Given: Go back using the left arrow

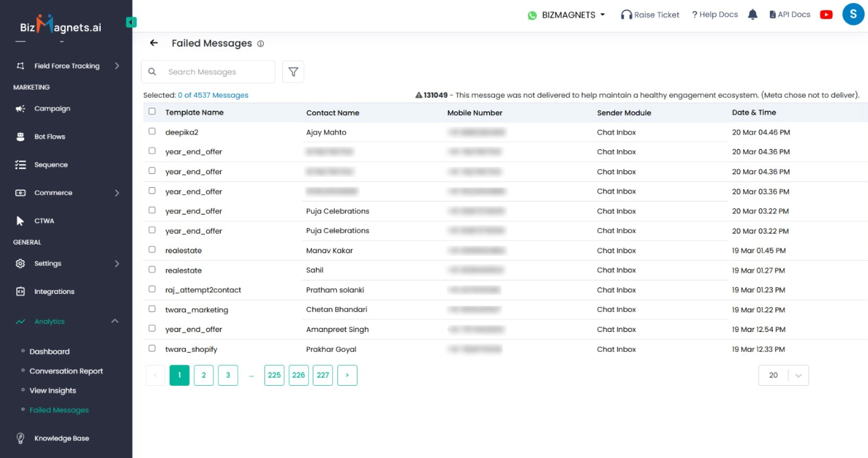Looking at the screenshot, I should point(154,43).
